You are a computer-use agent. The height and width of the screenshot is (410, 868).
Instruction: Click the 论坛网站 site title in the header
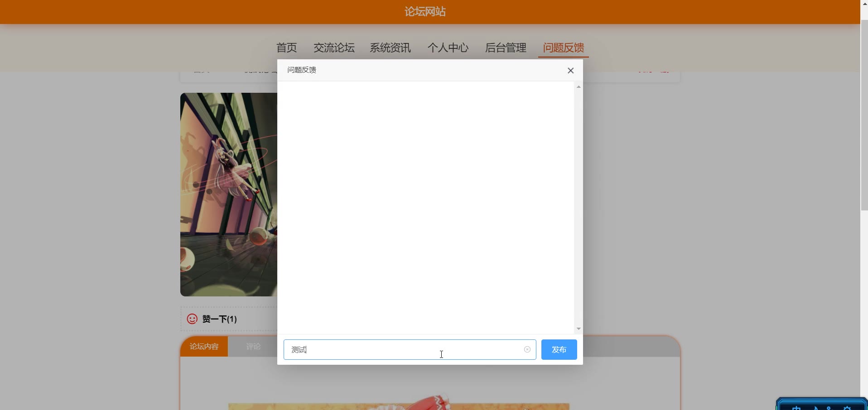pyautogui.click(x=425, y=12)
